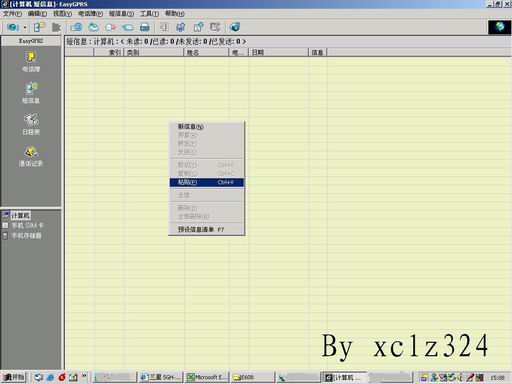
Task: Click the globe internet icon in toolbar
Action: pyautogui.click(x=235, y=27)
